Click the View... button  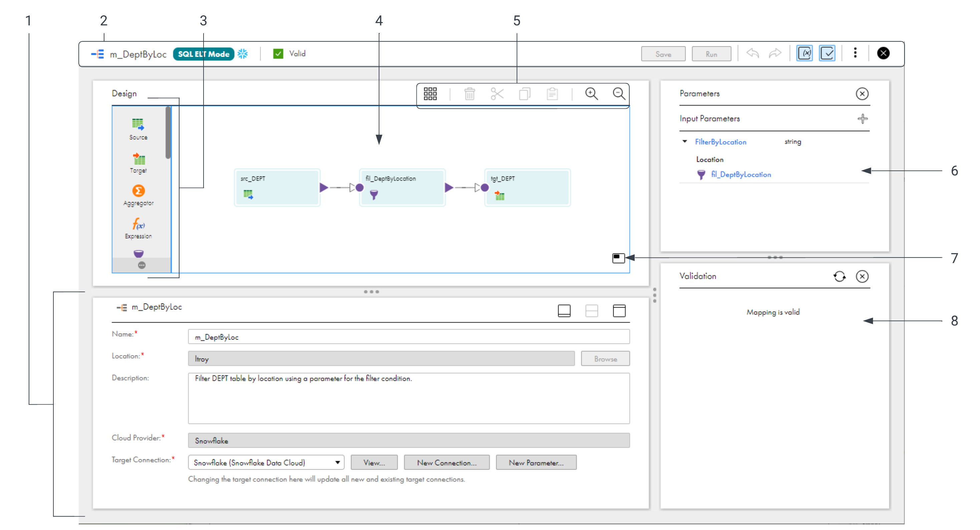coord(374,462)
